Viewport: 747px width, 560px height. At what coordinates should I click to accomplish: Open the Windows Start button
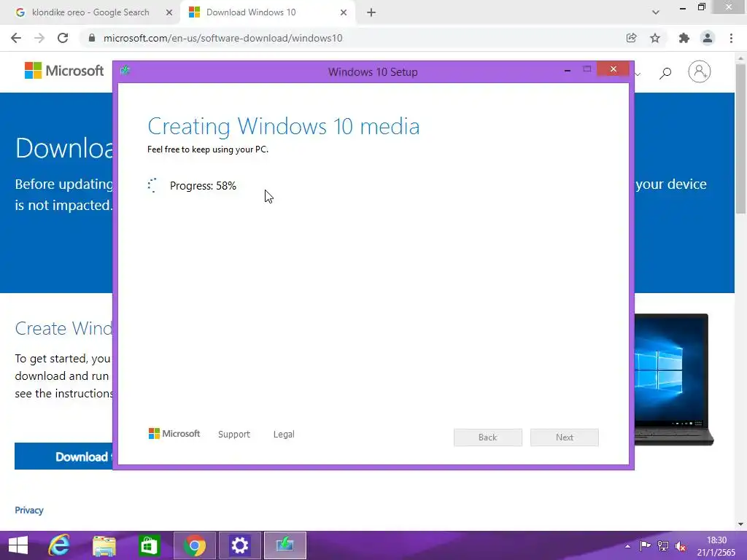pos(18,545)
